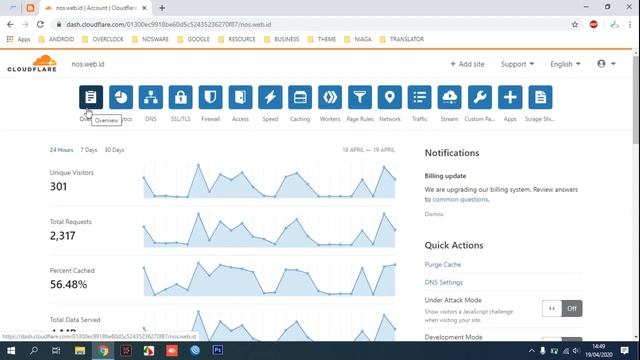Screen dimensions: 640x360
Task: Bookmark this page with the star icon
Action: click(x=575, y=24)
